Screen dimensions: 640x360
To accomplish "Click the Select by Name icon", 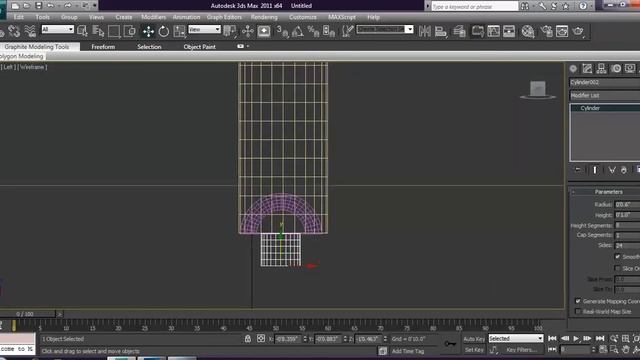I will coord(98,31).
